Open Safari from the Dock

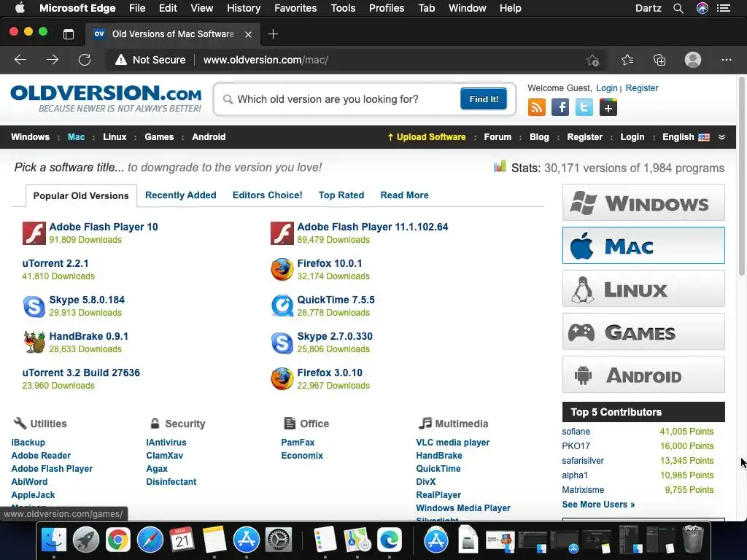tap(150, 540)
